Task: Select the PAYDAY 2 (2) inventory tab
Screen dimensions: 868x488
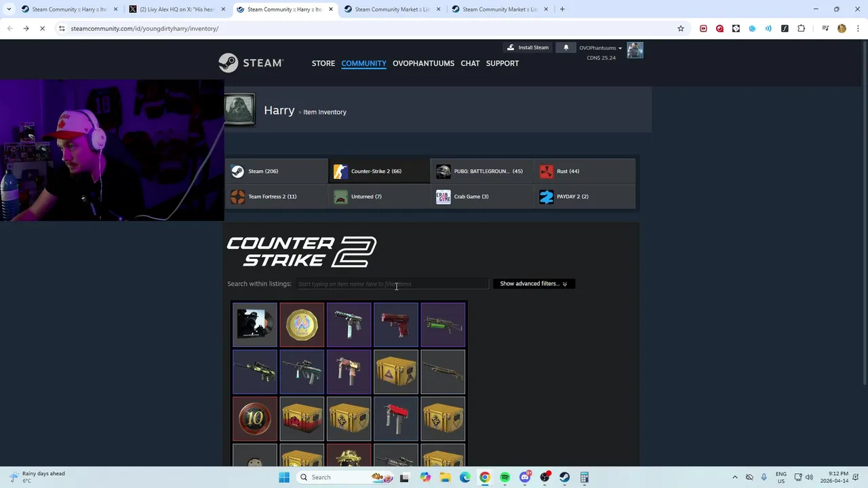Action: (x=585, y=197)
